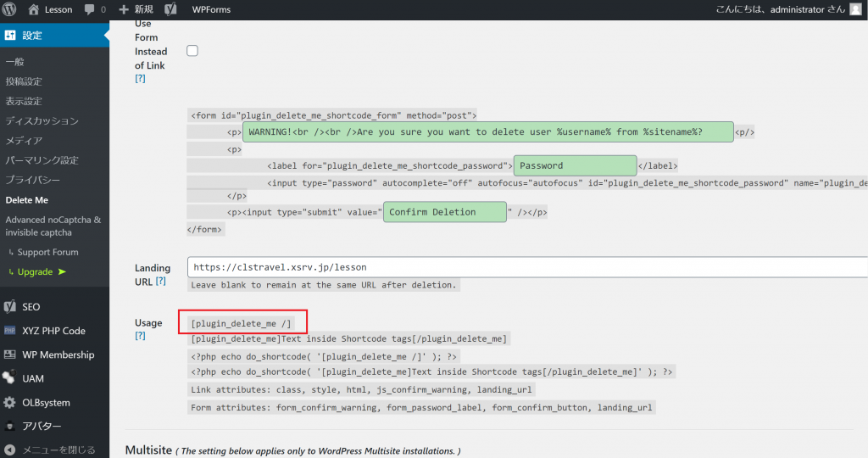The image size is (868, 458).
Task: Open the ディスカッション settings page
Action: click(x=42, y=120)
